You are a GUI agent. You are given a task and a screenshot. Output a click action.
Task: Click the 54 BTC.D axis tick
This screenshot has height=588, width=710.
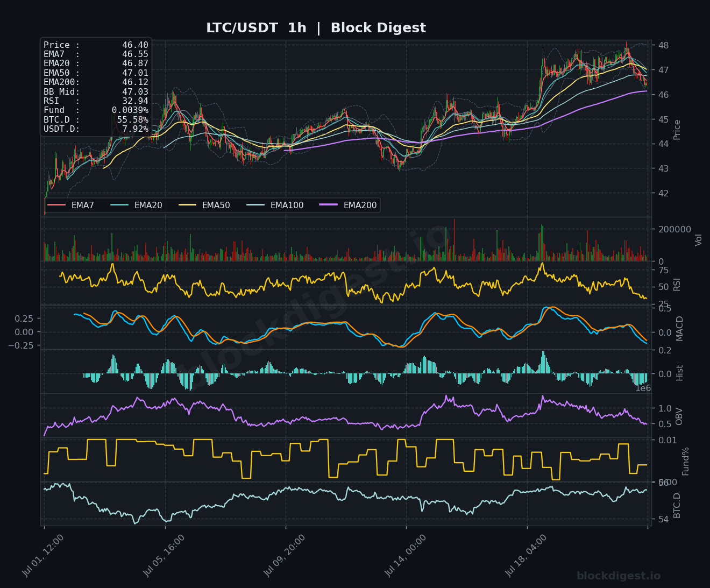663,519
